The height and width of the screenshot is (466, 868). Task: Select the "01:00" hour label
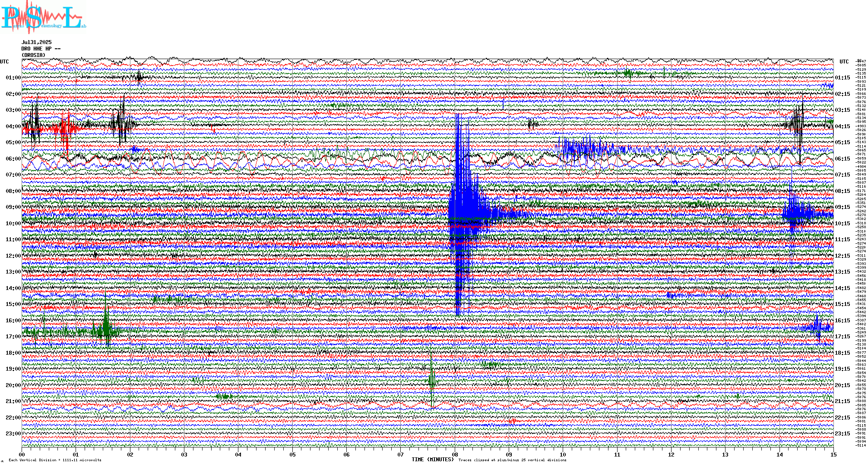(x=13, y=78)
